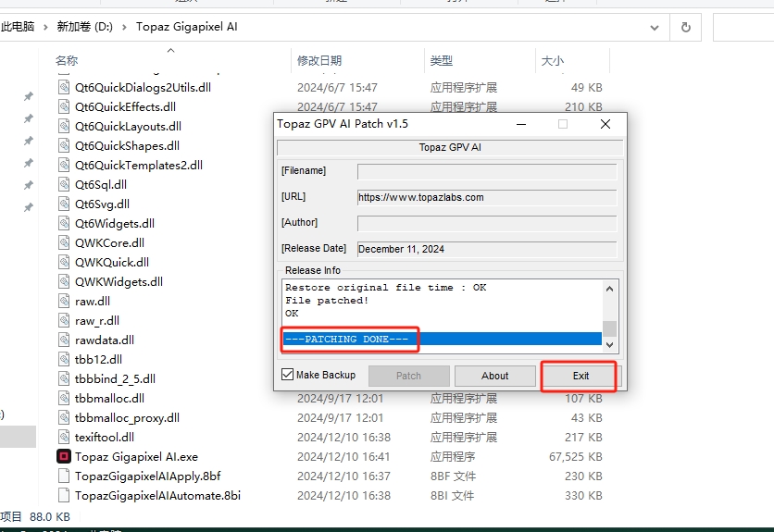
Task: Click file icon of TopazGigapixelAIAutomate.8bi
Action: pyautogui.click(x=64, y=496)
